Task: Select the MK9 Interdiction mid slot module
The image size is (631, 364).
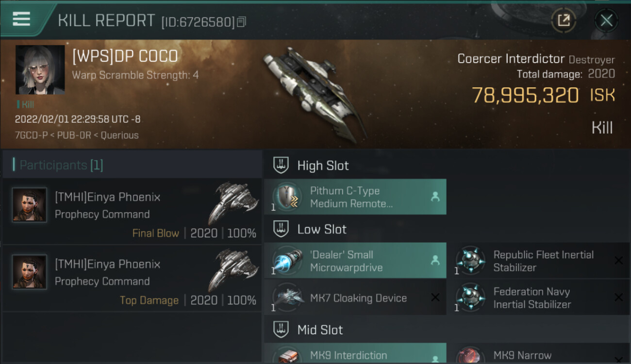Action: tap(355, 354)
